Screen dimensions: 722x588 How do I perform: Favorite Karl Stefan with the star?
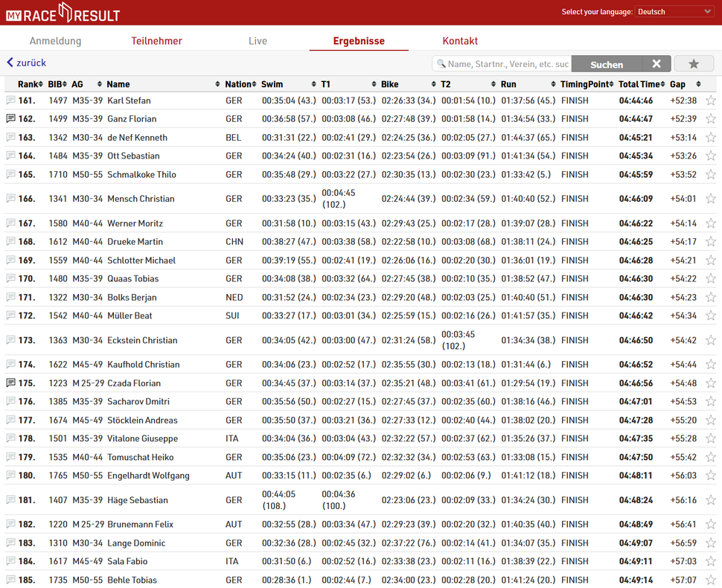click(x=711, y=100)
